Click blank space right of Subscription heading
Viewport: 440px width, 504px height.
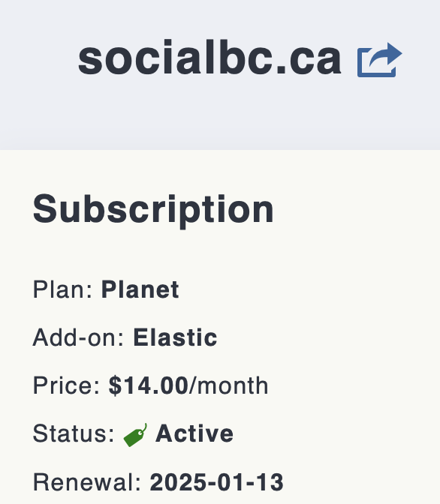coord(354,210)
